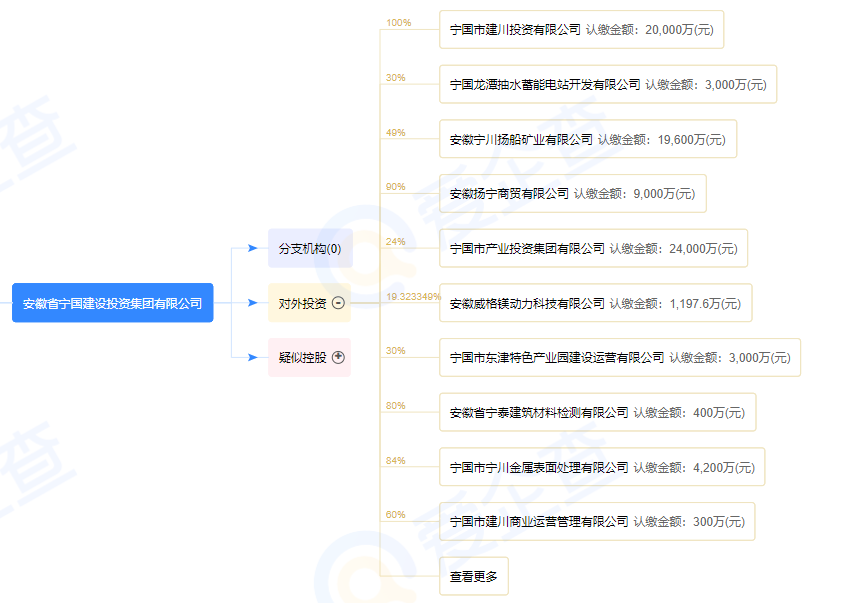Open 安徽省宁泰建筑材料检测有限公司 details
Viewport: 847px width, 603px height.
pyautogui.click(x=598, y=412)
